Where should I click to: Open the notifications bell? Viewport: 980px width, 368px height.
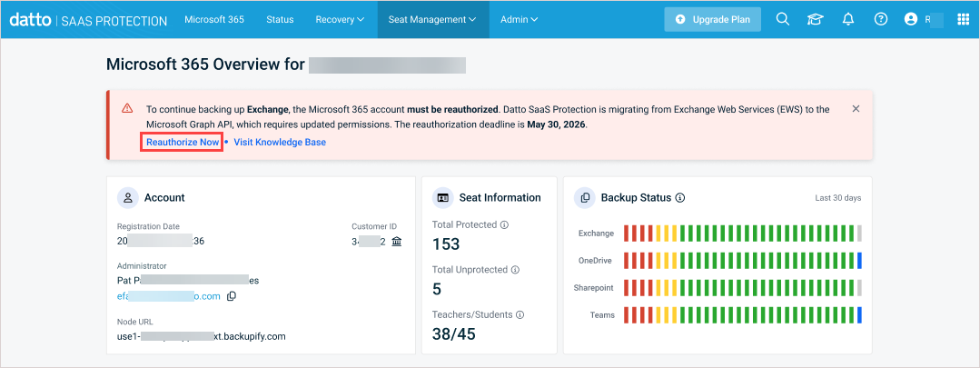click(848, 19)
